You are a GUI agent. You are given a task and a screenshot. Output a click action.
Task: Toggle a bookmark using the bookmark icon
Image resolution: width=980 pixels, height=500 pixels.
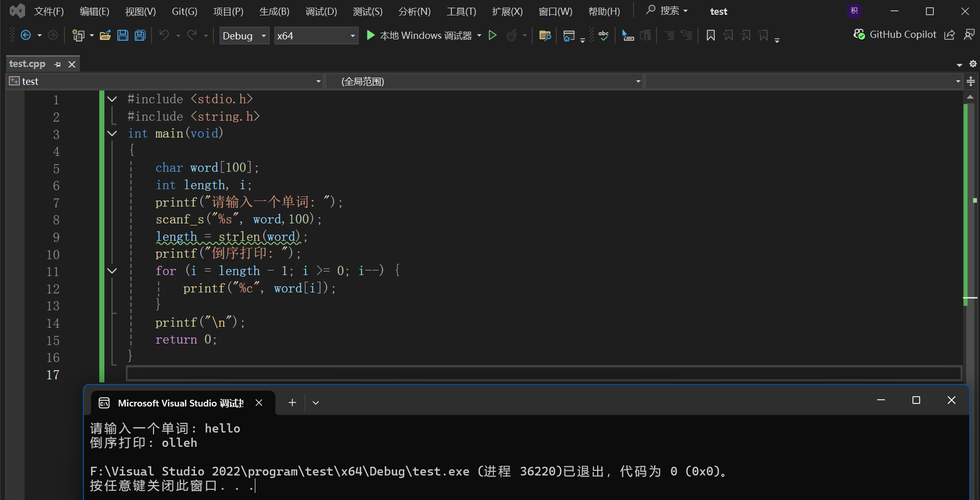pos(711,35)
